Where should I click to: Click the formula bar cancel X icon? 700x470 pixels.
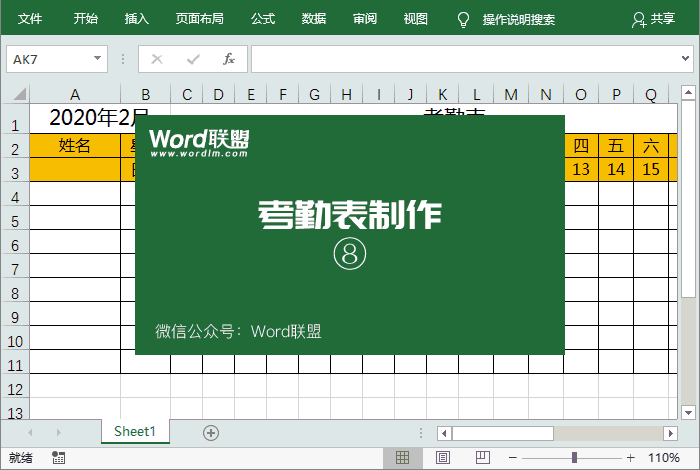[157, 59]
